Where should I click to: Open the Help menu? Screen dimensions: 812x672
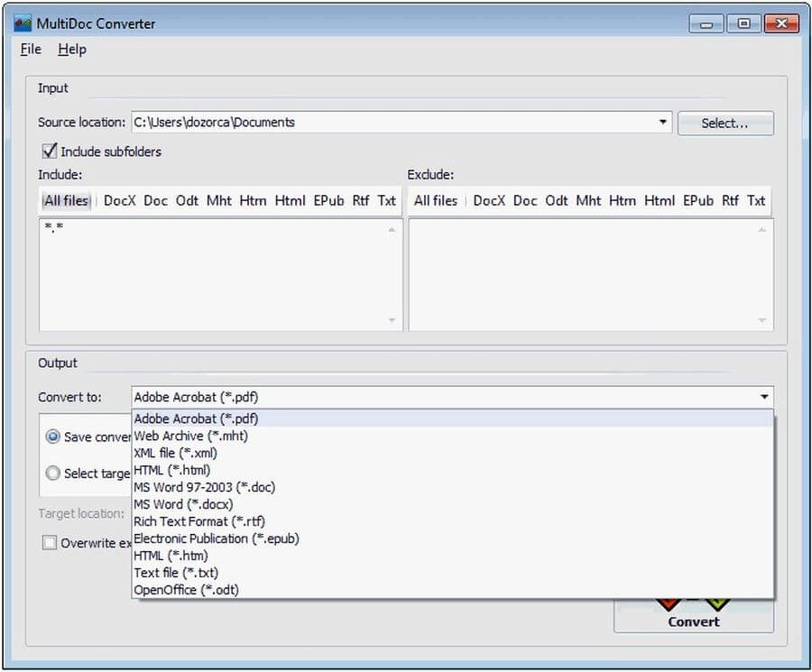click(x=72, y=50)
